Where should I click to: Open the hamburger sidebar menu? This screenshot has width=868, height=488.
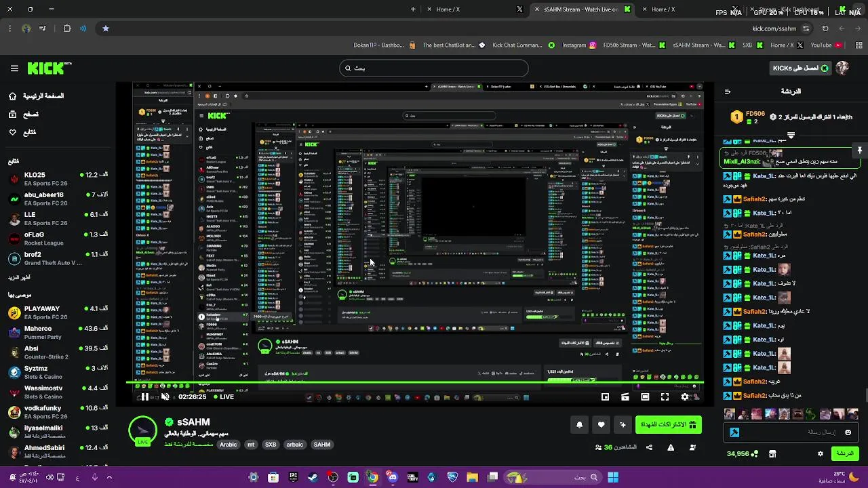click(x=14, y=68)
